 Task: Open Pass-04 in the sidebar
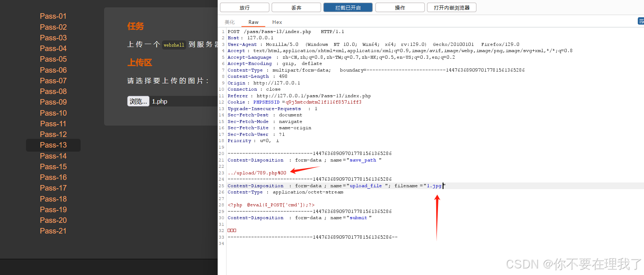click(53, 48)
